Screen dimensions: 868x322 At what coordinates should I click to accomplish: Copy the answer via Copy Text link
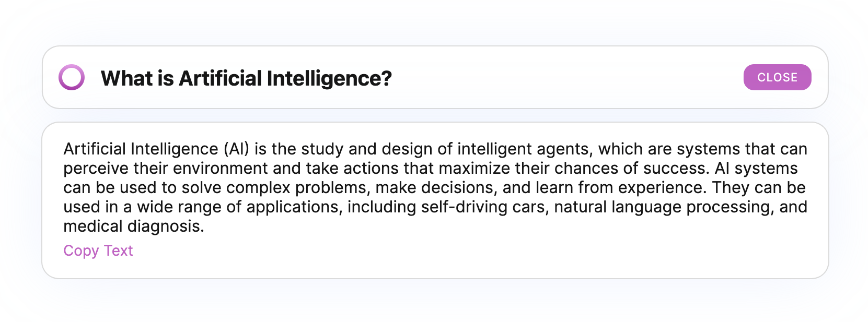98,251
